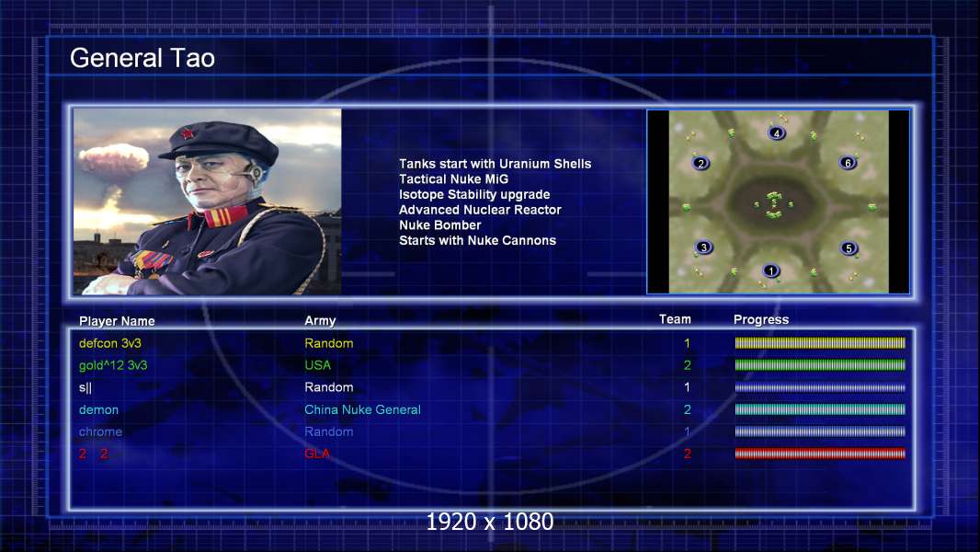This screenshot has height=552, width=980.
Task: Click the General Tao portrait image
Action: (x=208, y=201)
